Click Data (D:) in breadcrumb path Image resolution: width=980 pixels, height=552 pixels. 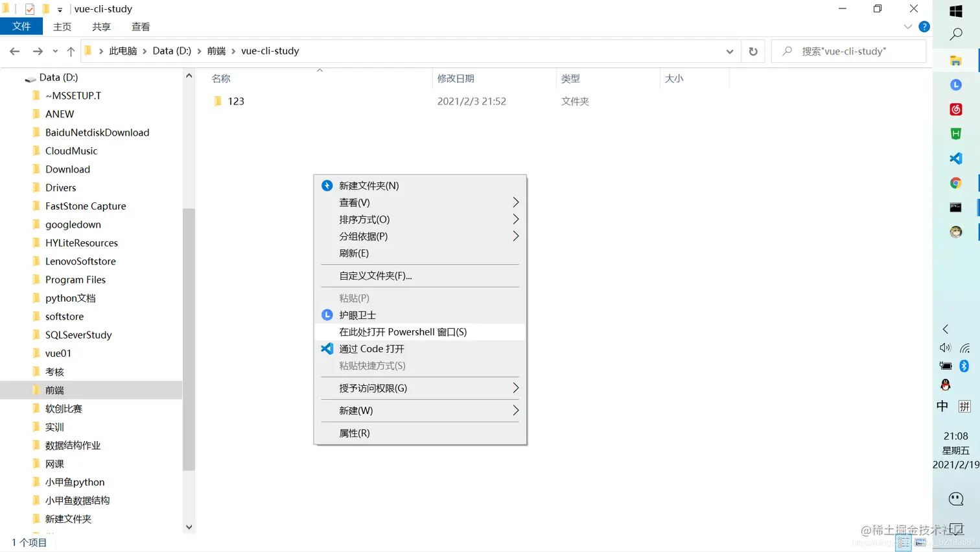click(x=172, y=51)
